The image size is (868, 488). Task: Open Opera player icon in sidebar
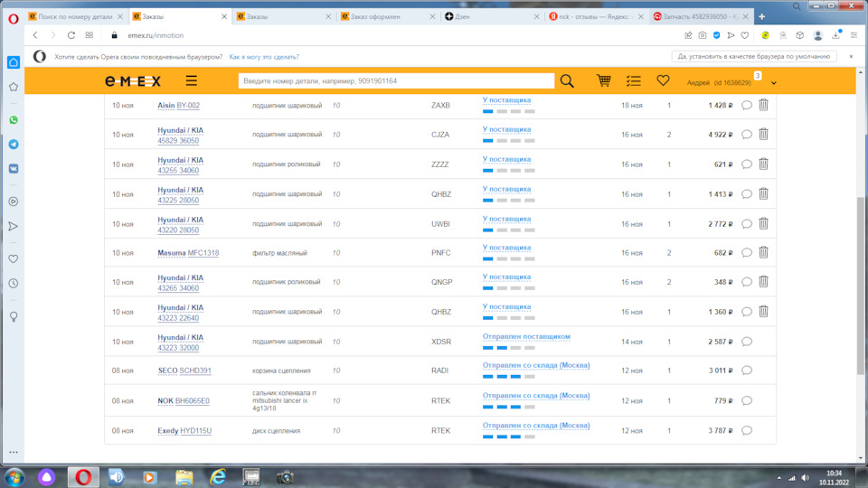click(14, 202)
